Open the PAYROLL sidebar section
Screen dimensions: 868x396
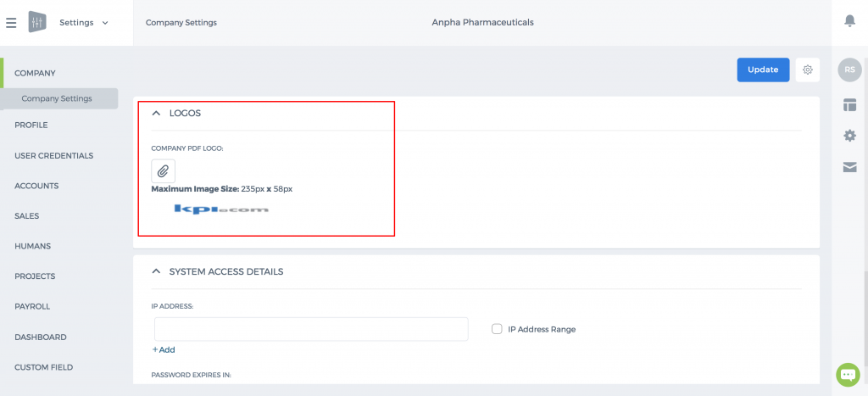tap(32, 306)
